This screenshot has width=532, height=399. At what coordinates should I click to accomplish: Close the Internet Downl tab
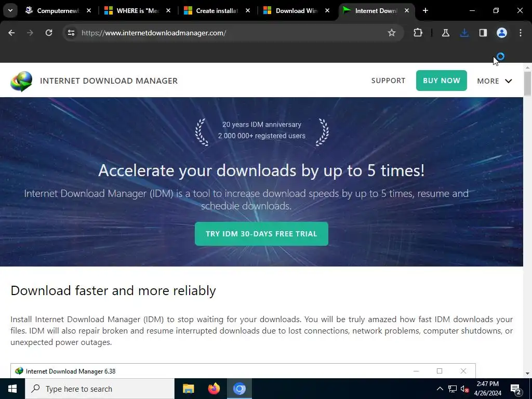[407, 10]
